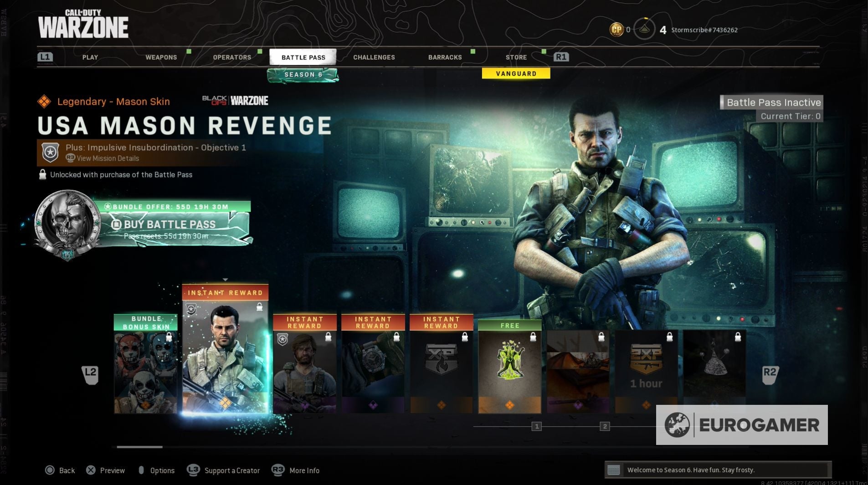The width and height of the screenshot is (868, 485).
Task: Click the Options button prompt
Action: click(x=156, y=470)
